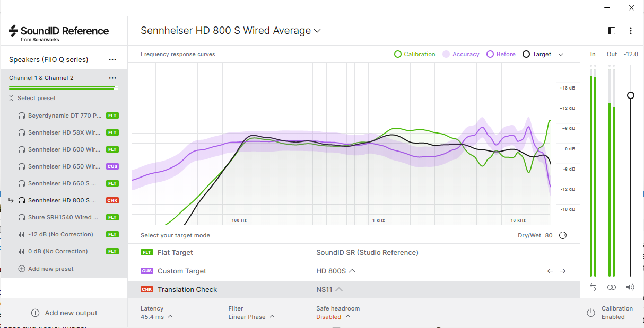Select the Sennheiser HD 650 preset
The width and height of the screenshot is (644, 328).
64,166
